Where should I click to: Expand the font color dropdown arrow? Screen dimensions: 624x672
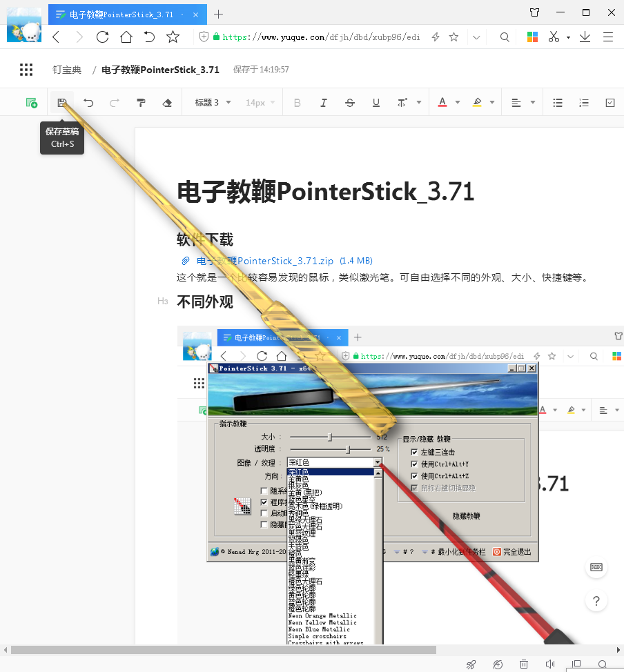click(x=458, y=102)
